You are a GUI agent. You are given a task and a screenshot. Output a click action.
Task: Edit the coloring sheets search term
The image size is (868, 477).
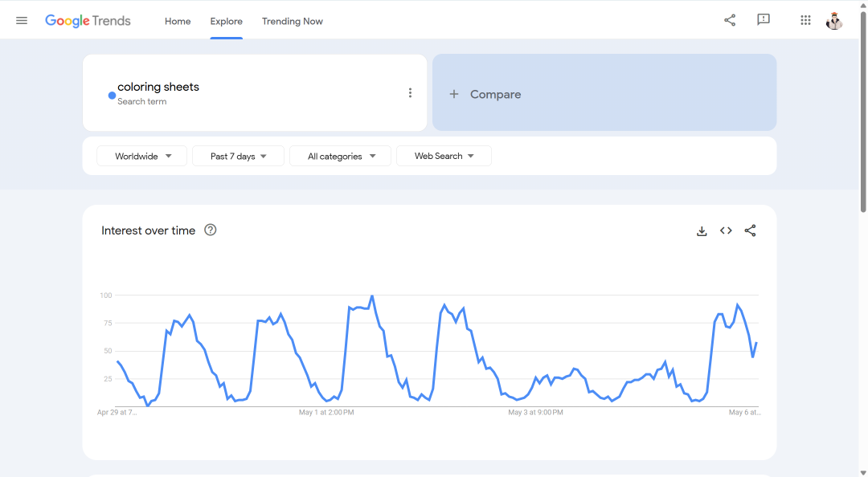click(158, 87)
